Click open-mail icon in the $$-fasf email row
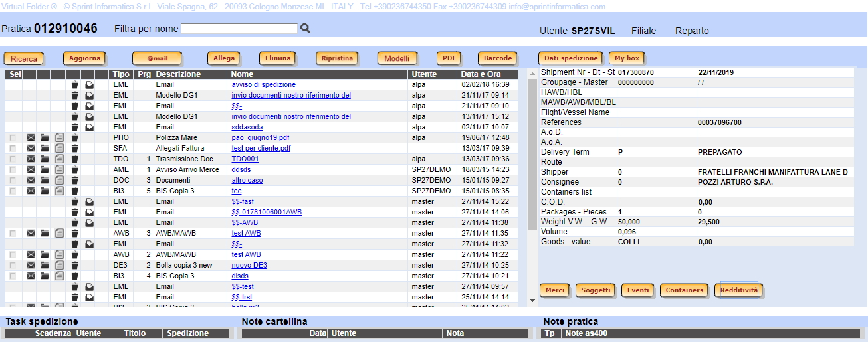The image size is (868, 342). pyautogui.click(x=89, y=202)
